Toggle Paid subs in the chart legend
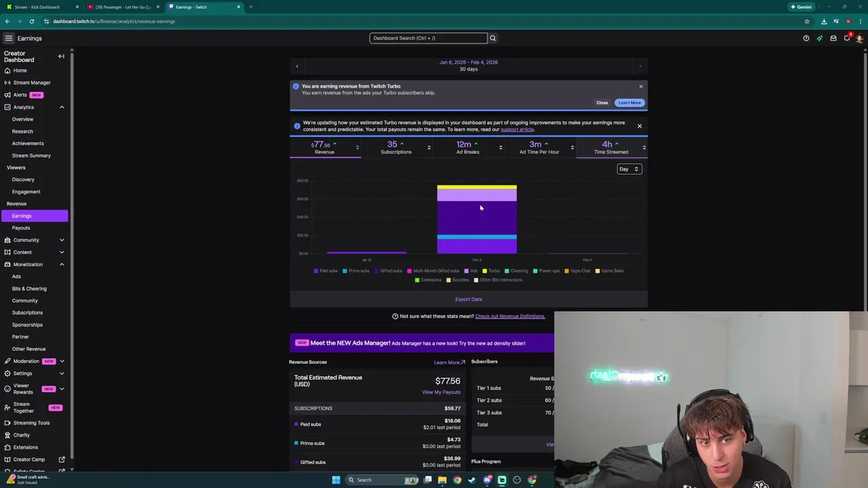The height and width of the screenshot is (488, 868). tap(325, 270)
